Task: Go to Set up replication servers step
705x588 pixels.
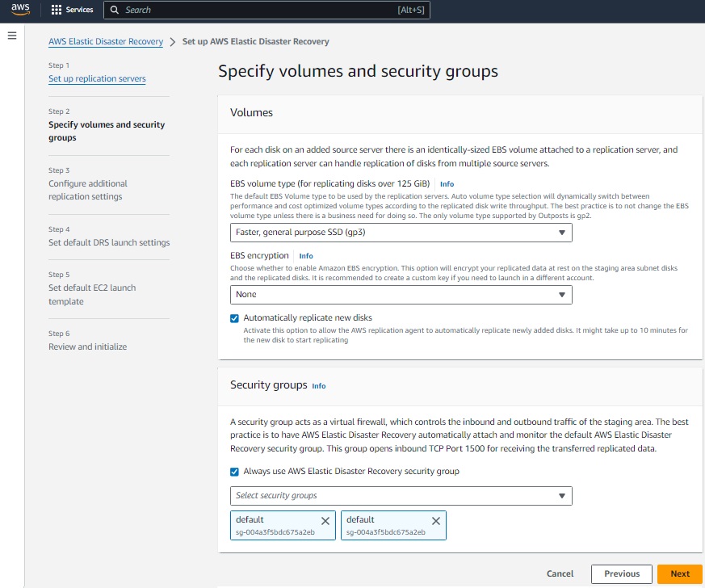Action: coord(97,79)
